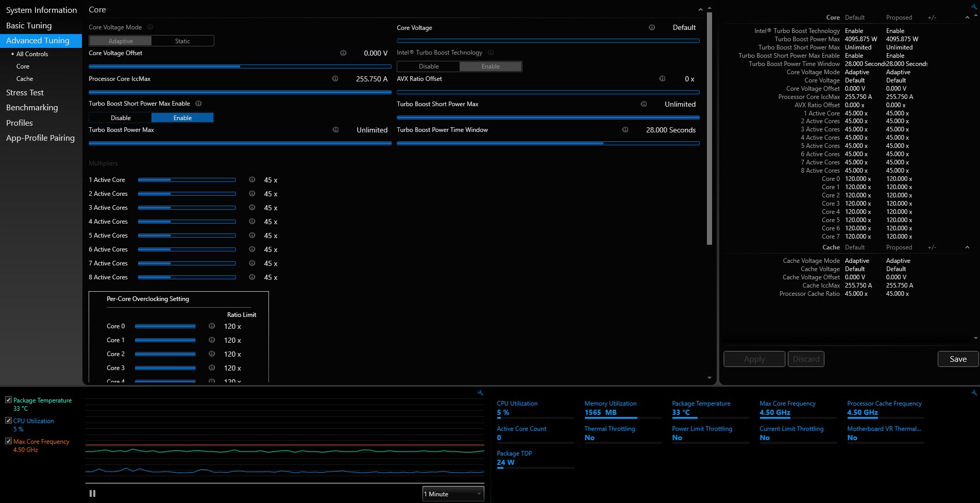Uncheck the Max Core Frequency checkbox
This screenshot has width=980, height=503.
pos(8,441)
